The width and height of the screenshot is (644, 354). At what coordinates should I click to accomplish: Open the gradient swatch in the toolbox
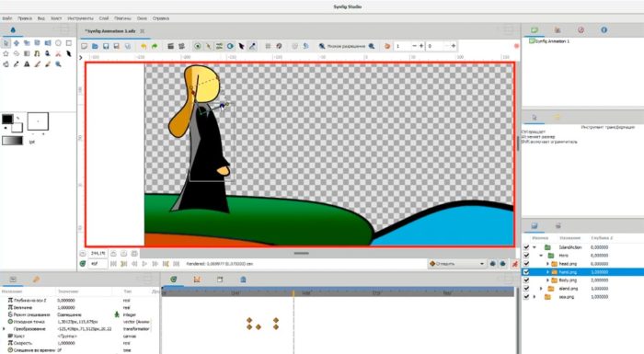(x=12, y=141)
